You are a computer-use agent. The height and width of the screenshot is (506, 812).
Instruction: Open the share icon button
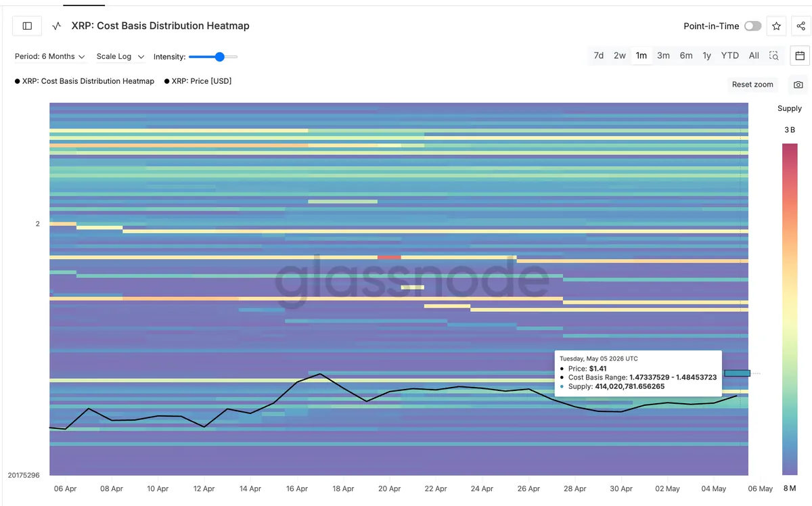(x=801, y=26)
